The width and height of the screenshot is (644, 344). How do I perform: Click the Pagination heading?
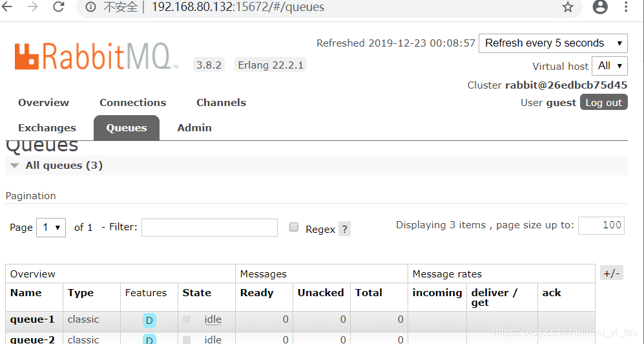[31, 196]
